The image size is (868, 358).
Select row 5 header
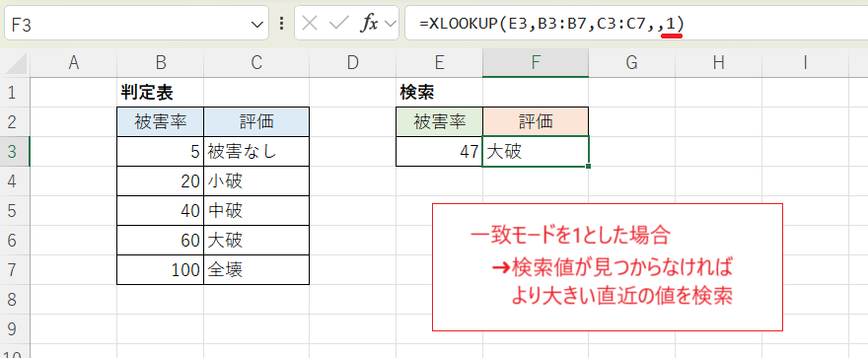pyautogui.click(x=15, y=211)
